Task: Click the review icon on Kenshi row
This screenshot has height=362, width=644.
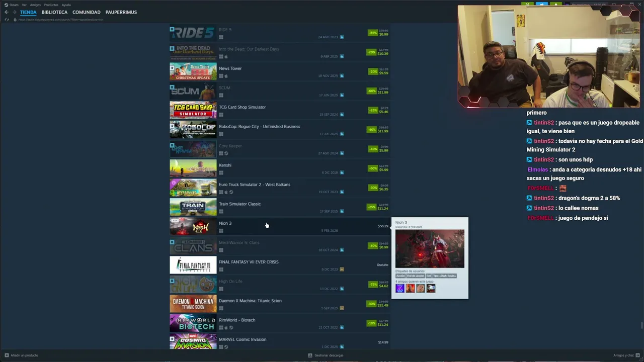Action: pyautogui.click(x=342, y=172)
